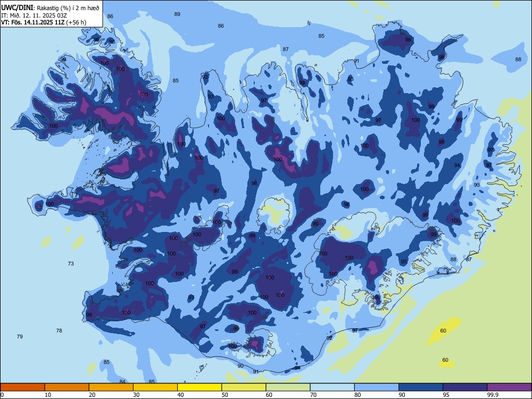Pick the pale green 60–70 legend swatch

pos(288,387)
